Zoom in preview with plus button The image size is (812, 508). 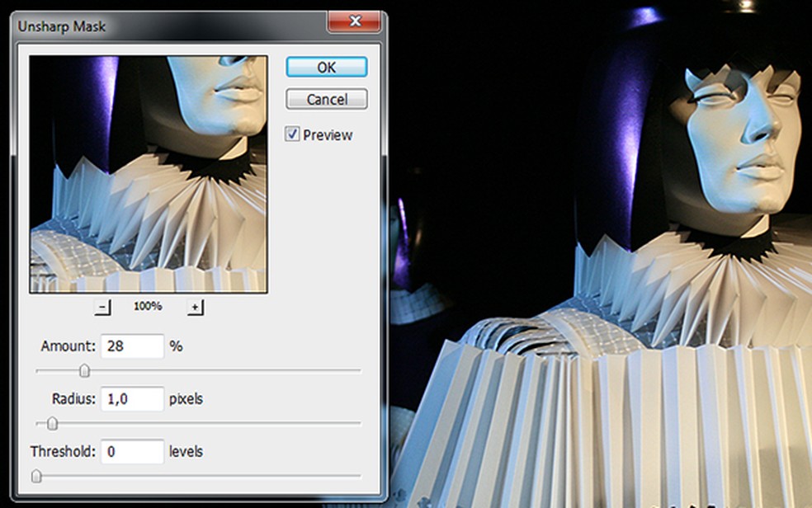[x=195, y=307]
